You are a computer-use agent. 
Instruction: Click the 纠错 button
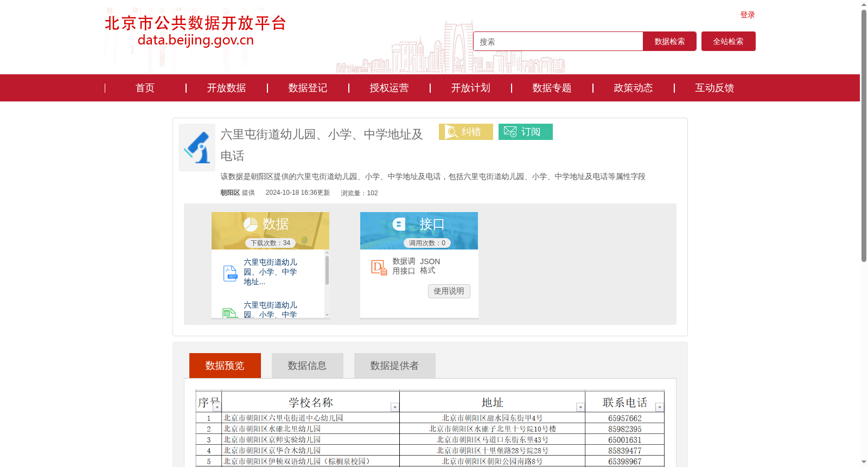466,132
